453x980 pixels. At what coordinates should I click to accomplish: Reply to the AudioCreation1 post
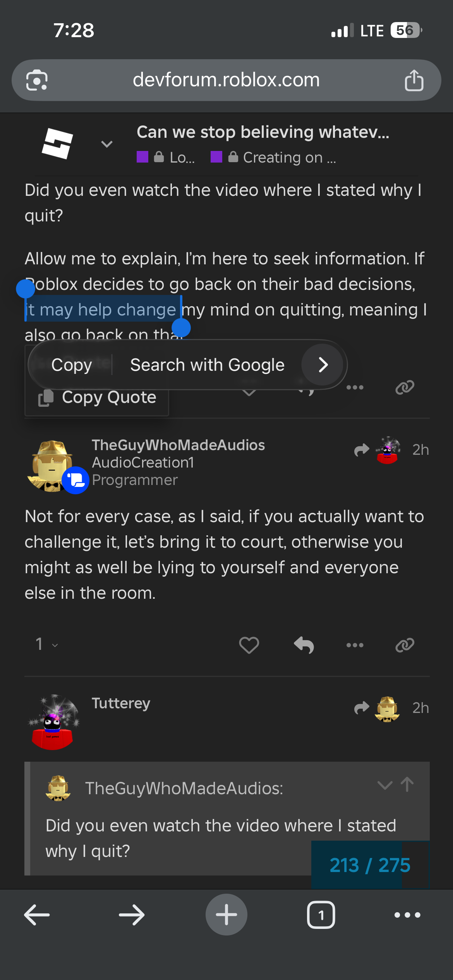[304, 645]
